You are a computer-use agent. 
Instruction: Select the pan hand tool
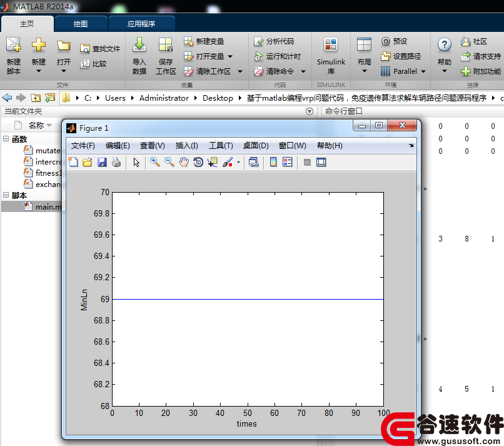(x=184, y=162)
